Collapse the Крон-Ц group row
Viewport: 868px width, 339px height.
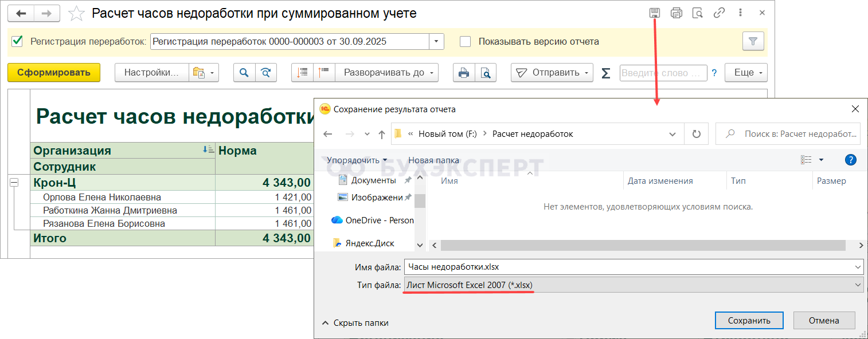(x=14, y=183)
